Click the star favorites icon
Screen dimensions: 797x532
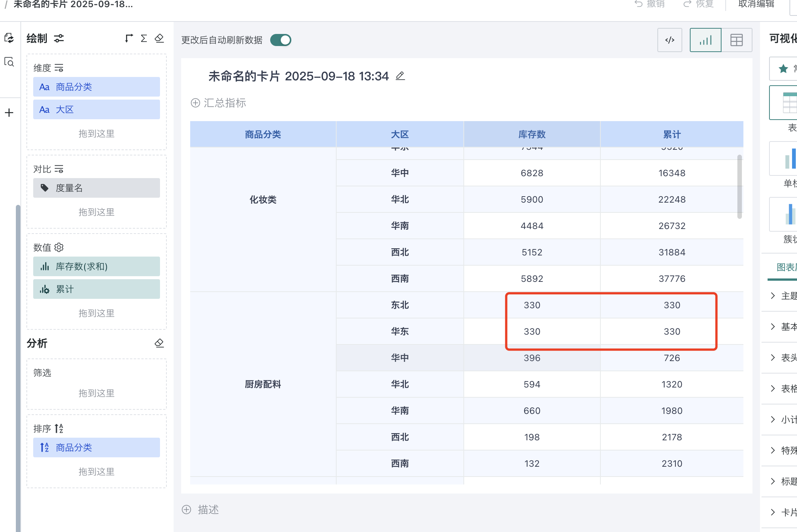coord(783,69)
